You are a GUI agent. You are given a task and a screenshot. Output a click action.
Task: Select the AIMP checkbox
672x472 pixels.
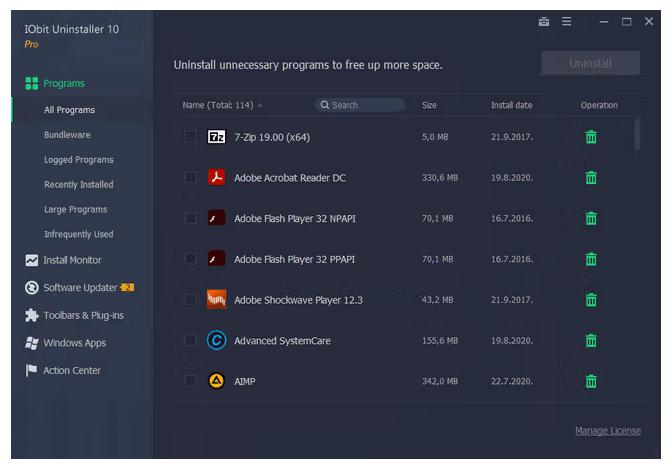pos(190,381)
